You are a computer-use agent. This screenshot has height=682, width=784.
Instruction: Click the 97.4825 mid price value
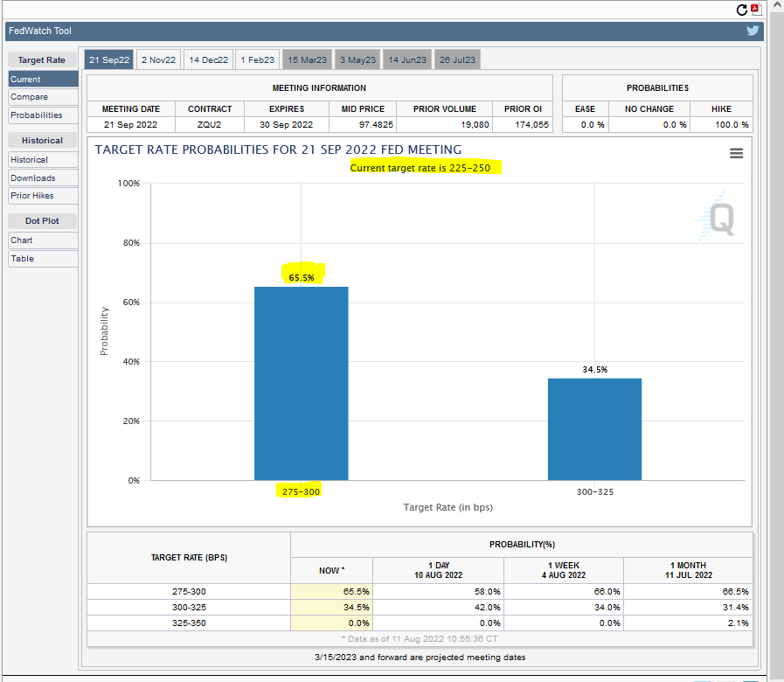pyautogui.click(x=376, y=124)
